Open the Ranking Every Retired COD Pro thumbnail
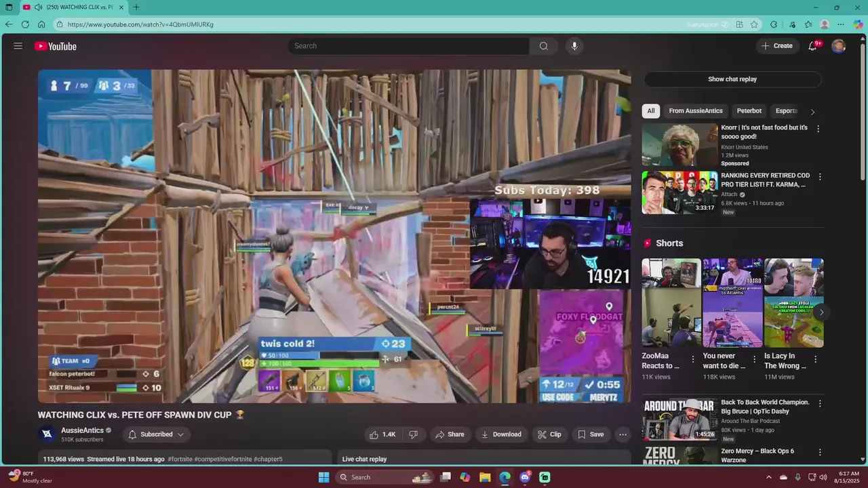Viewport: 868px width, 488px height. pos(679,192)
